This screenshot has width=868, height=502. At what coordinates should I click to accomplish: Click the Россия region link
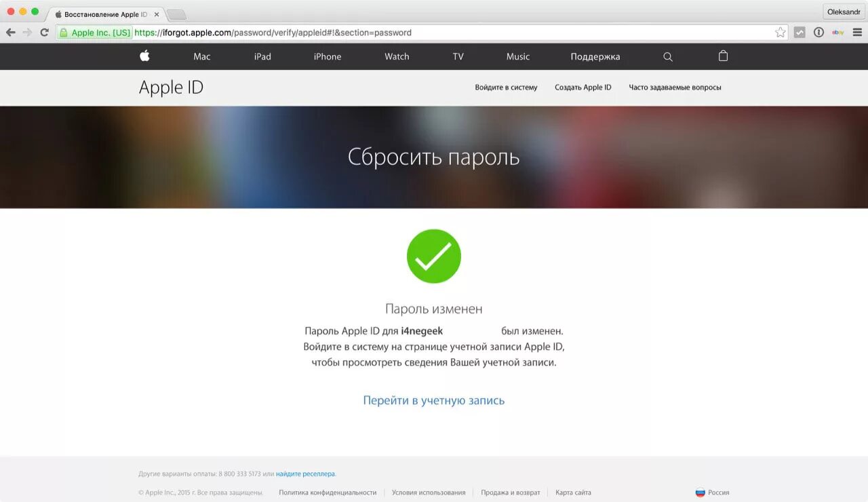point(719,493)
